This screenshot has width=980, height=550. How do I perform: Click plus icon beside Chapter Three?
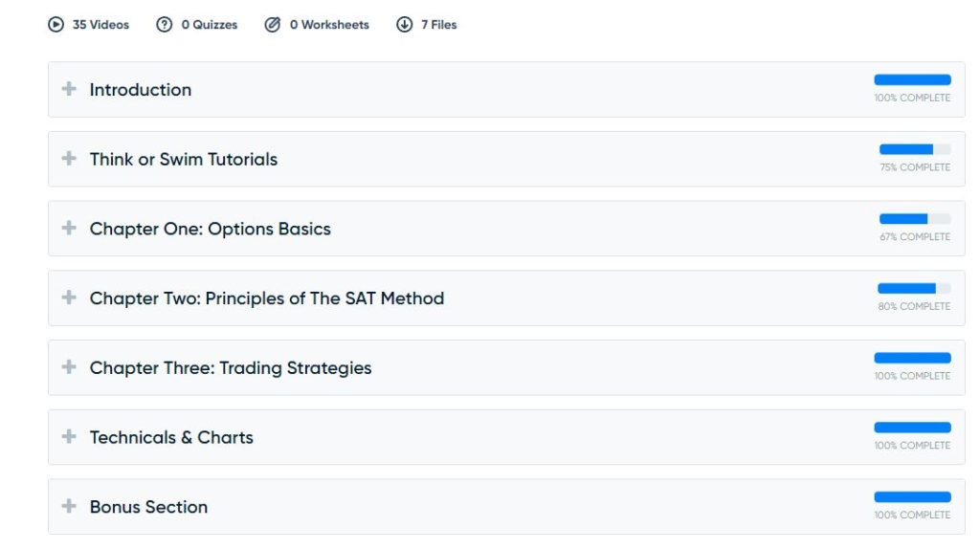pyautogui.click(x=69, y=367)
